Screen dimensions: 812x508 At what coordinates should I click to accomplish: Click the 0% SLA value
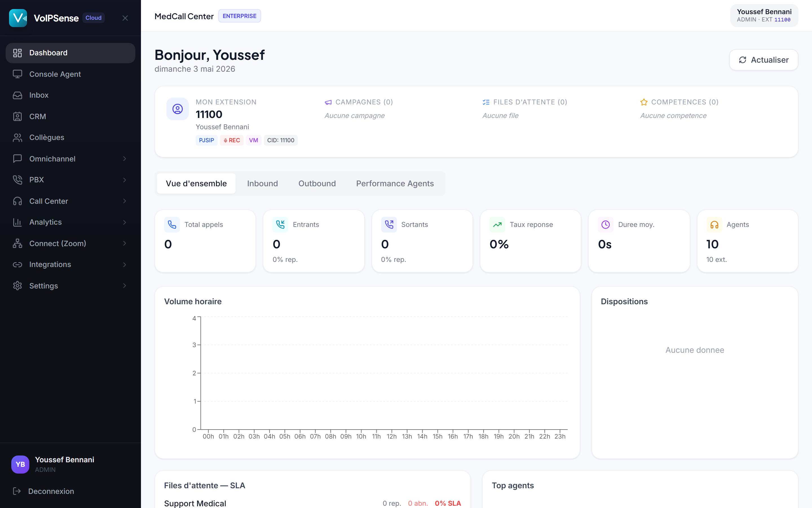448,503
